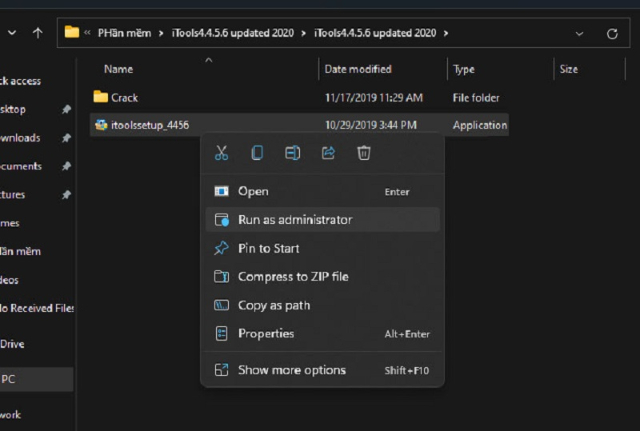This screenshot has width=640, height=431.
Task: Click the 11/17/2019 11:29 AM date cell
Action: coord(373,98)
